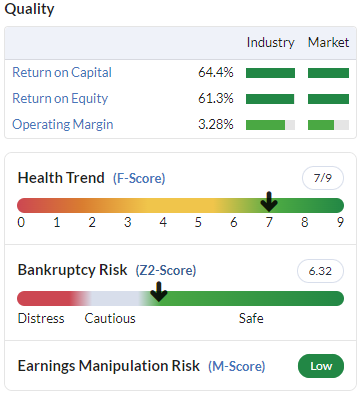
Task: Click the Health Trend gradient score bar
Action: tap(180, 205)
